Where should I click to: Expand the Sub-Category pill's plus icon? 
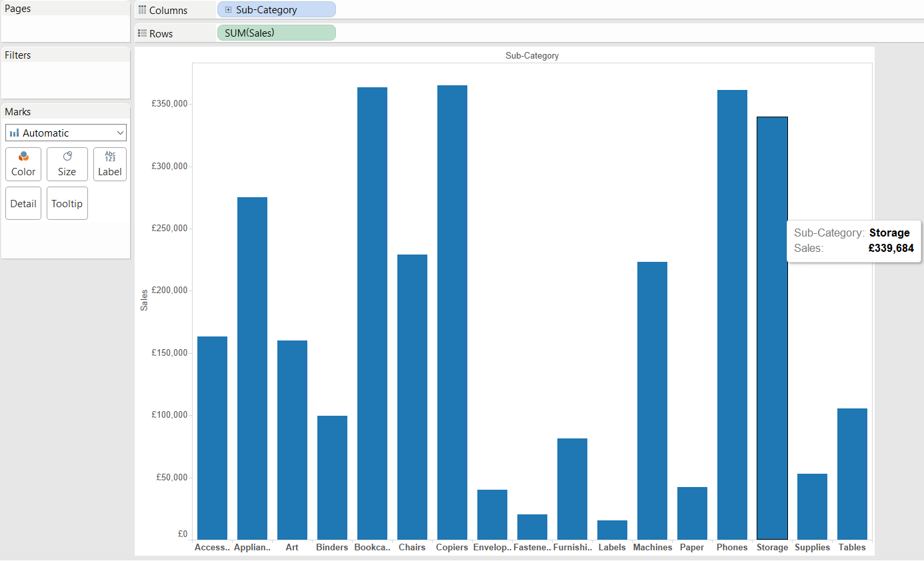pos(229,10)
